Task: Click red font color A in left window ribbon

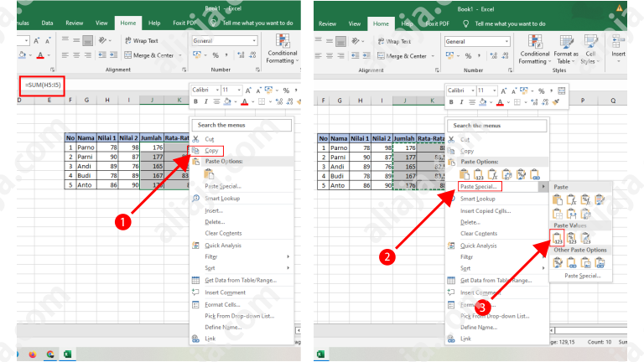Action: (x=40, y=55)
